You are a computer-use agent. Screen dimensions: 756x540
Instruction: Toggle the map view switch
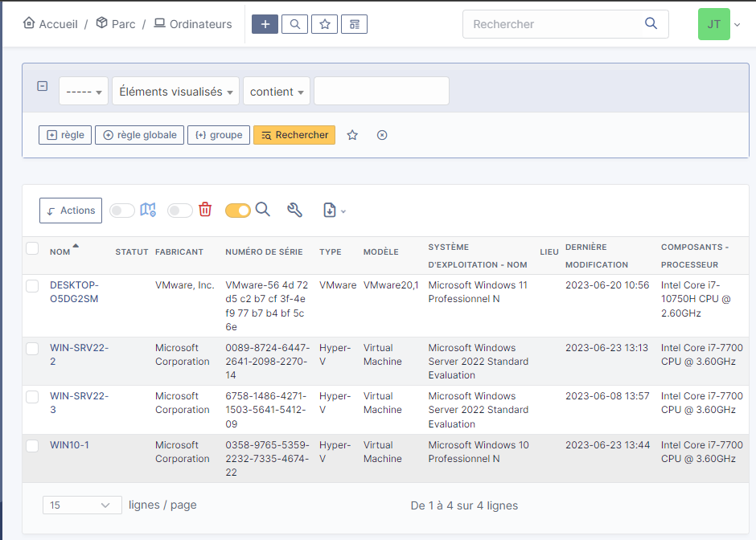tap(122, 211)
